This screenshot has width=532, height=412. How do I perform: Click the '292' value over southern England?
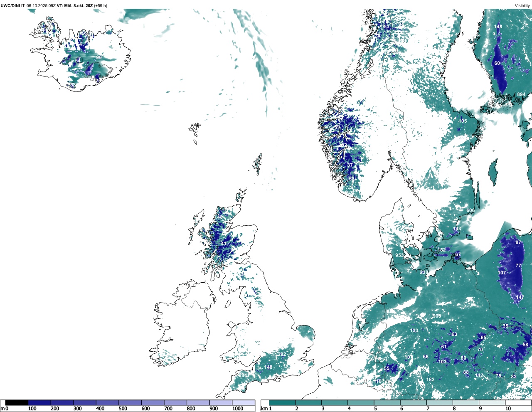coord(282,354)
